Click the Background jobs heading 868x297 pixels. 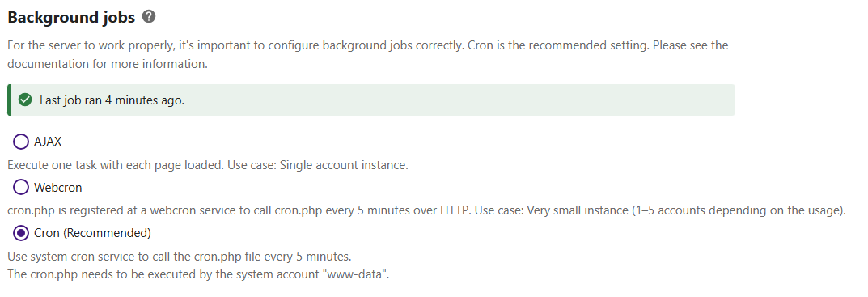(71, 17)
